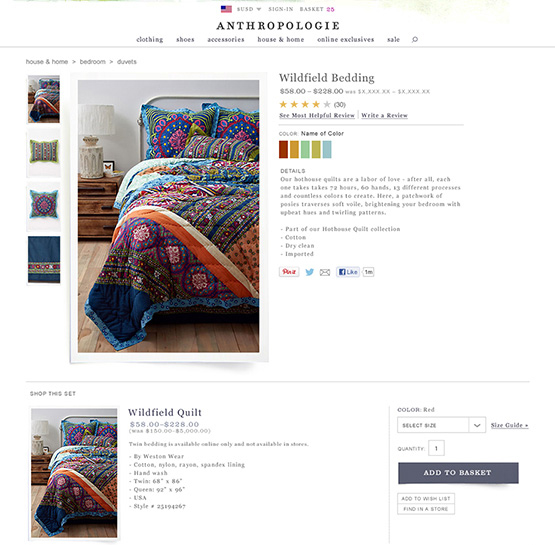
Task: Click the Facebook Like button
Action: [x=348, y=272]
